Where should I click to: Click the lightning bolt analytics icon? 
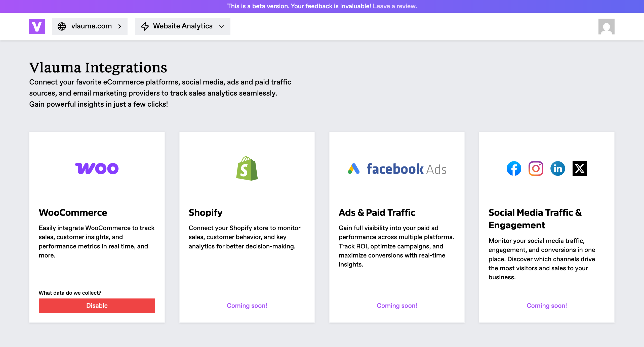(145, 26)
